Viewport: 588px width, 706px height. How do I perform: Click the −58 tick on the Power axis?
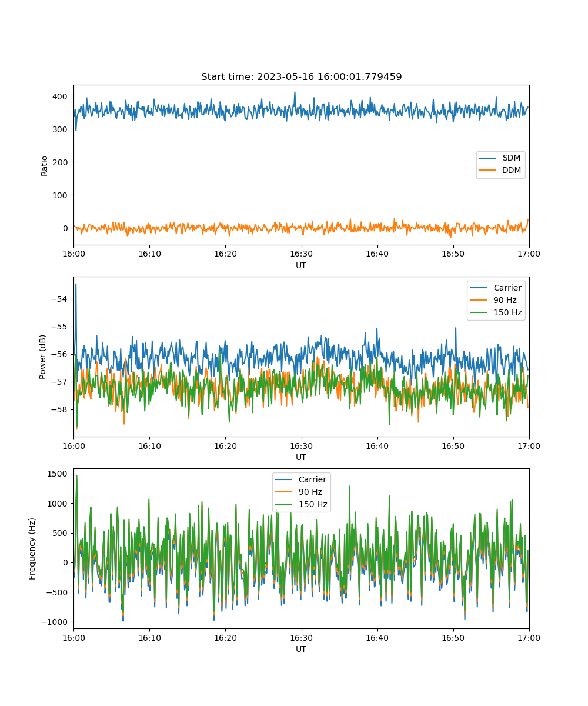pyautogui.click(x=61, y=409)
